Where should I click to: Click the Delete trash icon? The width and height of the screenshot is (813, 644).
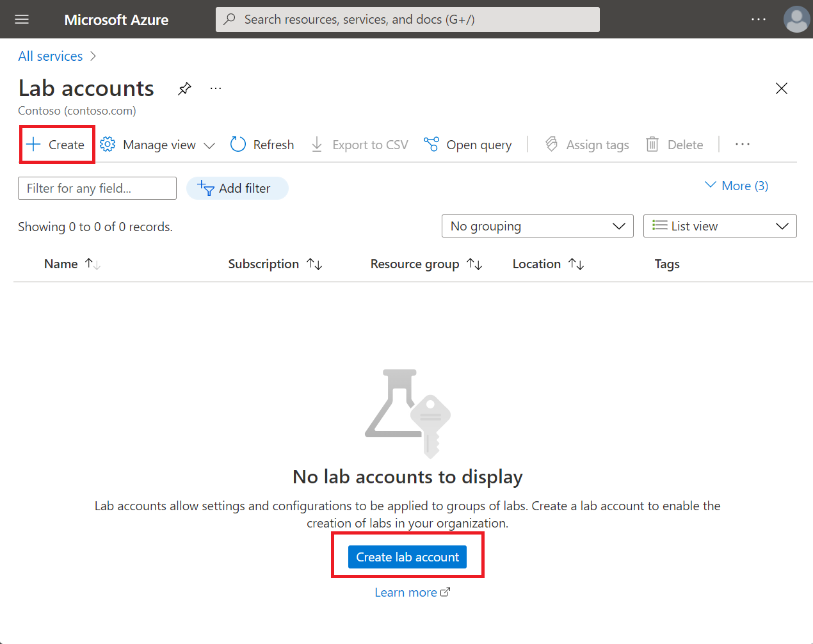[x=652, y=145]
